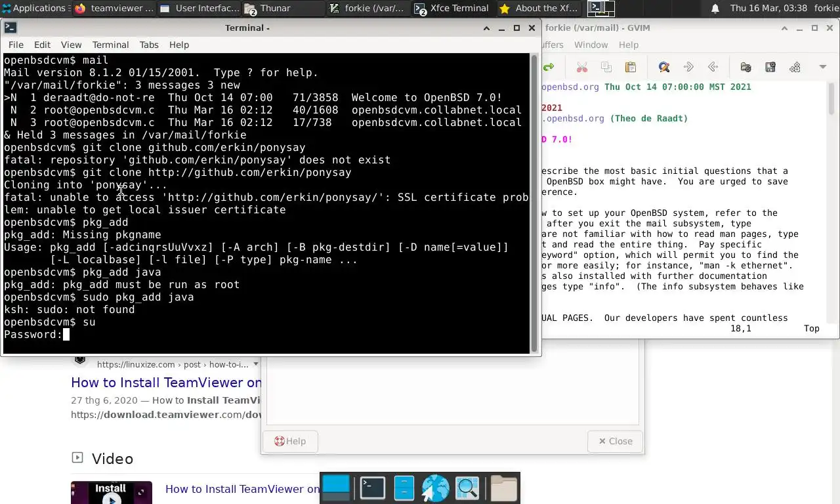Switch to User Interface window in taskbar

[199, 8]
